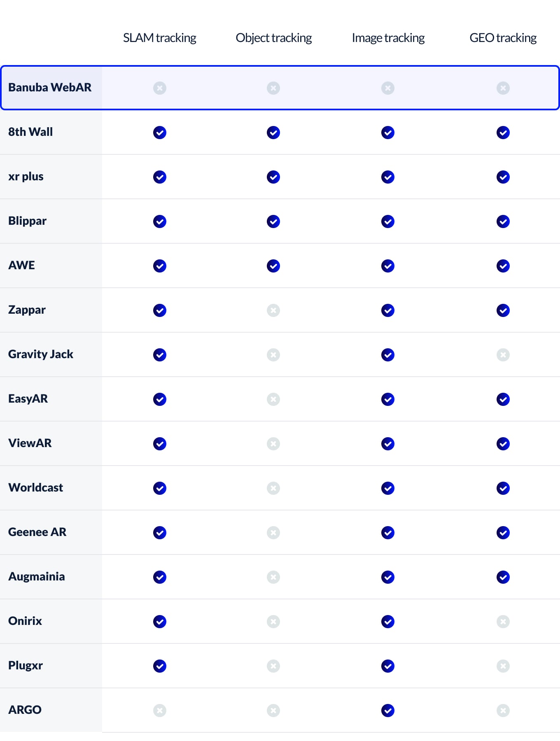Click ARGO SLAM tracking cross icon
The height and width of the screenshot is (741, 560).
click(160, 711)
